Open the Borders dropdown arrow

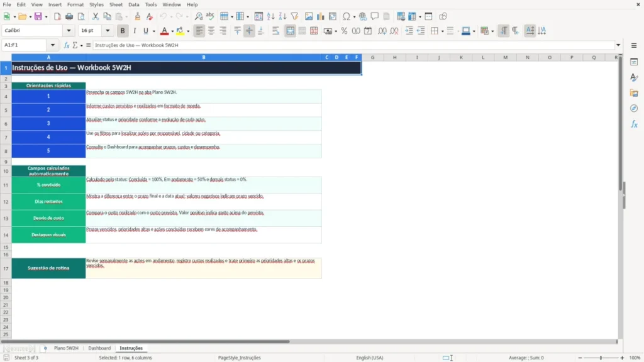[442, 31]
